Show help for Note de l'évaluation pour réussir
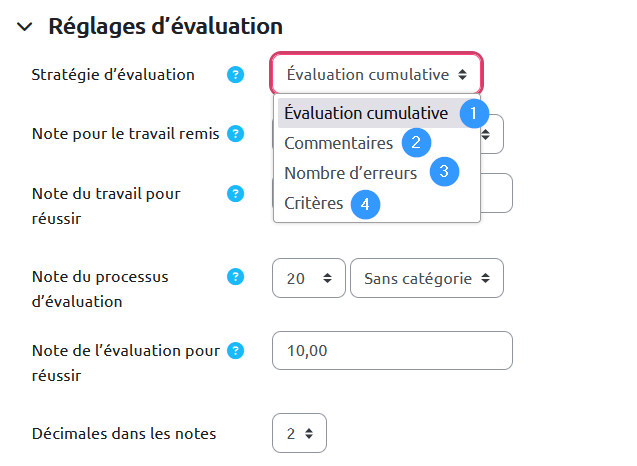The height and width of the screenshot is (466, 637). tap(236, 350)
